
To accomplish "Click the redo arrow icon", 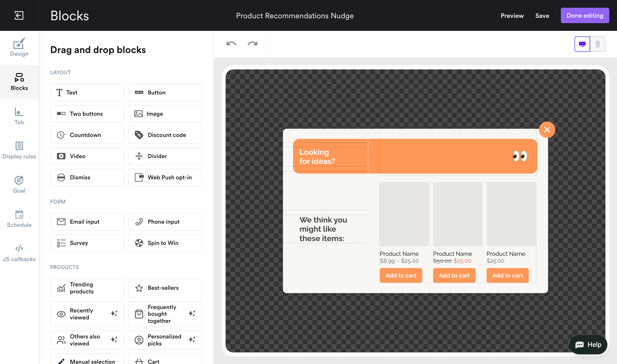I will point(252,44).
